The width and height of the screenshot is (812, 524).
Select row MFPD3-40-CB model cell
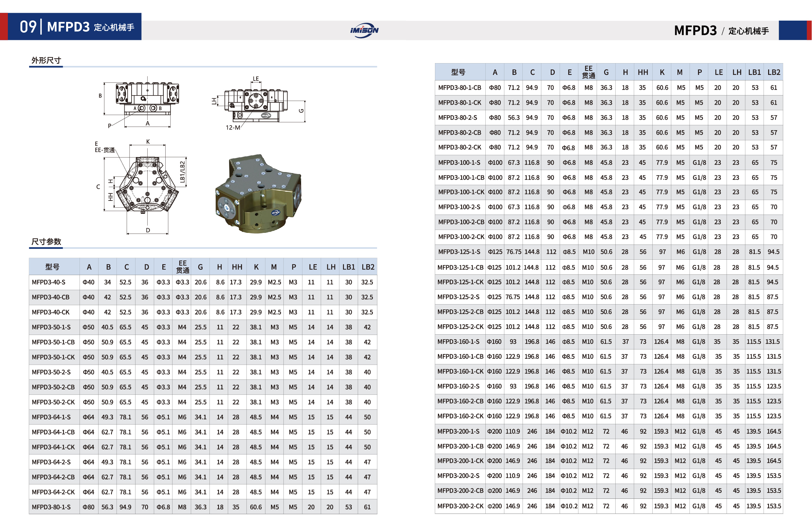tap(54, 297)
